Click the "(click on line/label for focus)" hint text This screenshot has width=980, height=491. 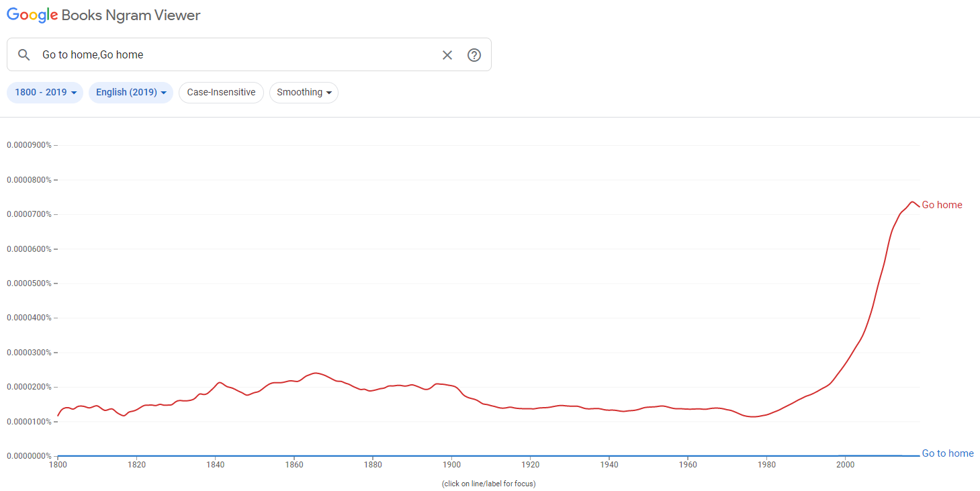tap(489, 484)
